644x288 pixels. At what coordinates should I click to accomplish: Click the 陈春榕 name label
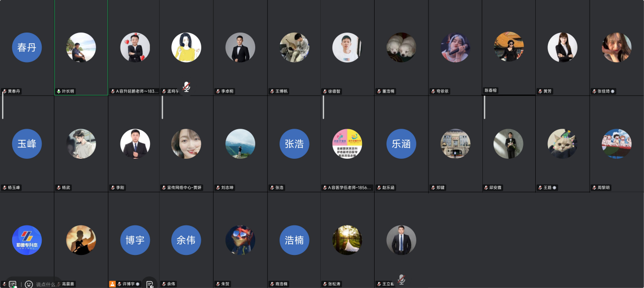[491, 90]
